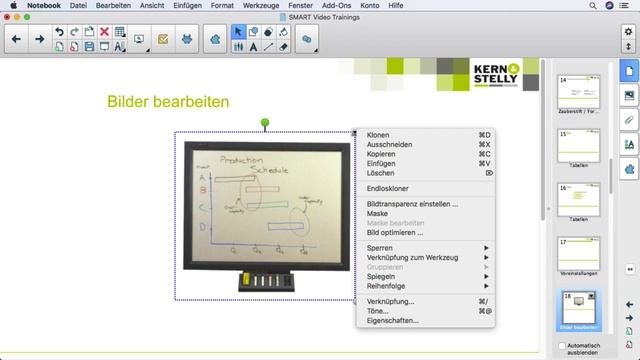Click sidebar next page arrow

click(x=629, y=318)
